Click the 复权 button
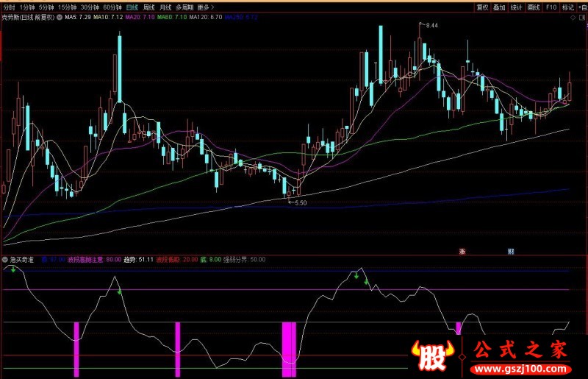 coord(482,6)
